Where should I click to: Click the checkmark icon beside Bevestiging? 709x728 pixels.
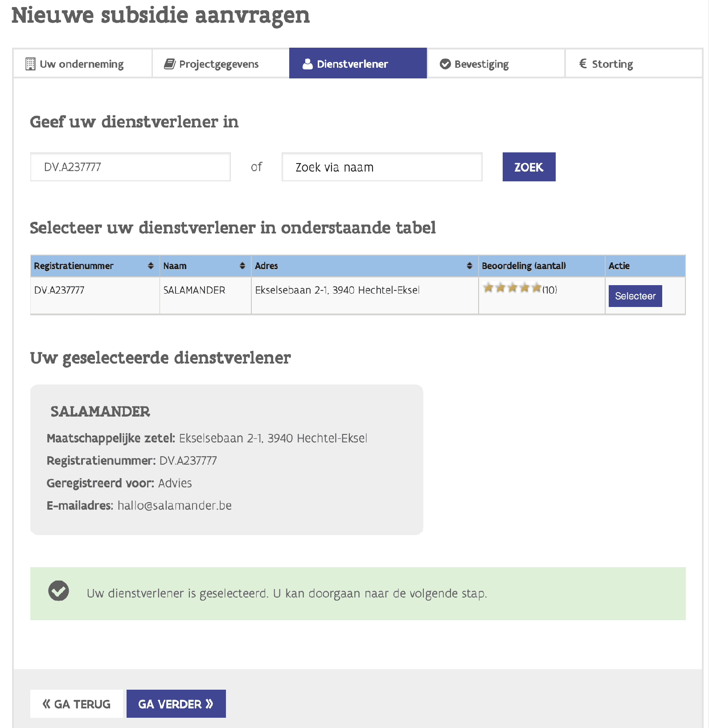445,64
